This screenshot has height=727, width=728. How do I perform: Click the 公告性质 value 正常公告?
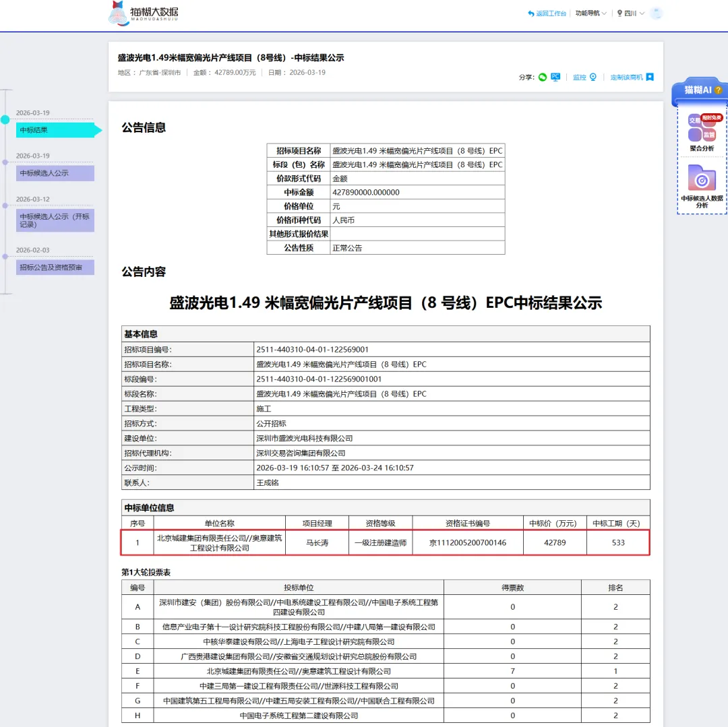click(347, 248)
